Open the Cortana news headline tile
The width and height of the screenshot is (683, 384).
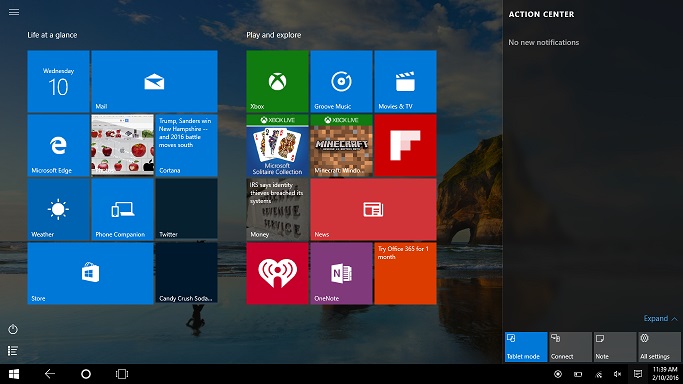coord(186,145)
